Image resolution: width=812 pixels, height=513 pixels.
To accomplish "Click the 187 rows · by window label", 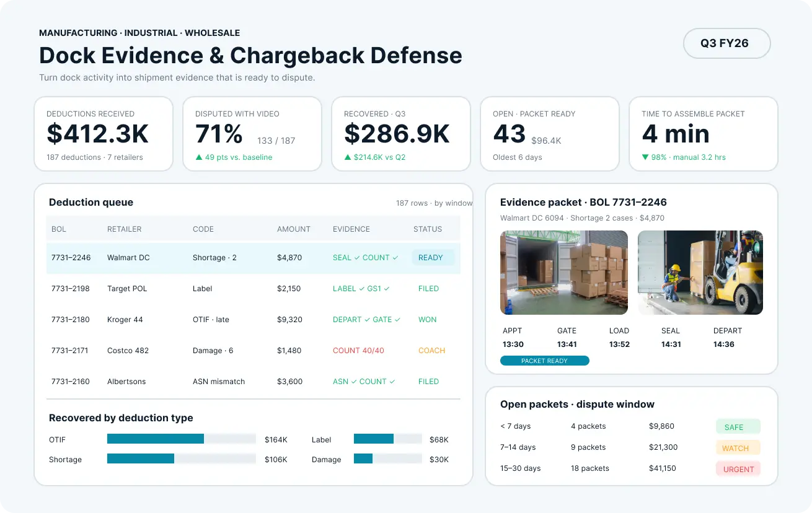I will 434,203.
